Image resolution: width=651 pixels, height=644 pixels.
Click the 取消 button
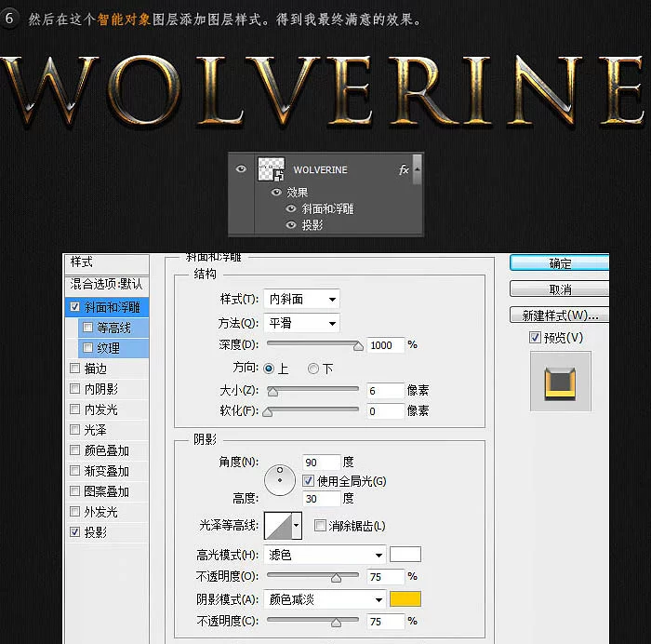[x=559, y=289]
